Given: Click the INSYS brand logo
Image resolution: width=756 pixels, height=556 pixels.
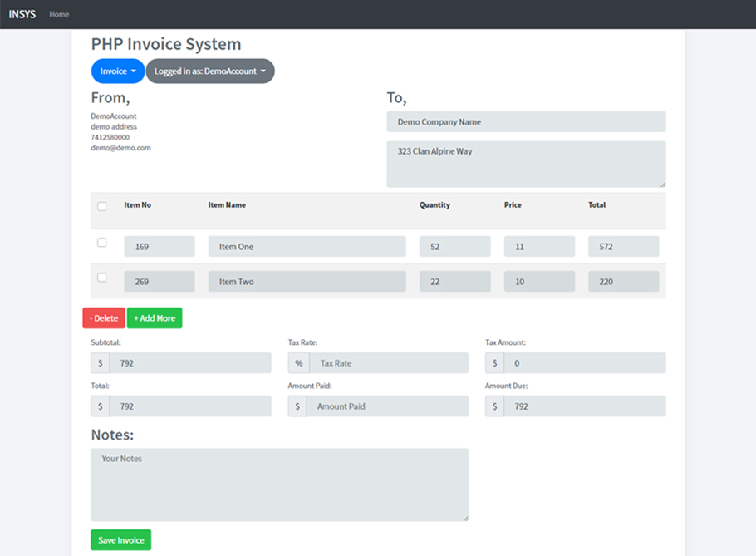Looking at the screenshot, I should pos(22,14).
